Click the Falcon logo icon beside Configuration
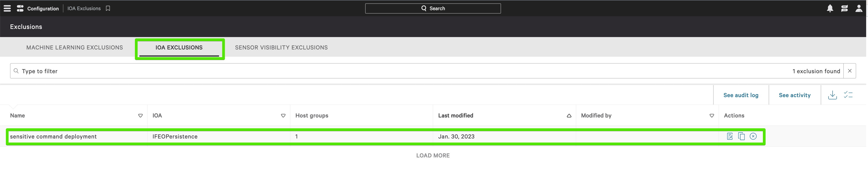The height and width of the screenshot is (178, 868). click(20, 8)
